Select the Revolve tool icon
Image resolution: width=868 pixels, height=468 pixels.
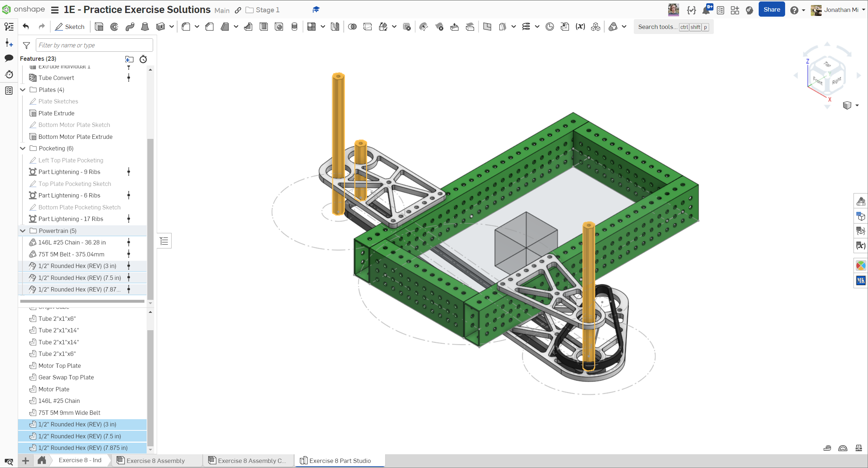(114, 27)
